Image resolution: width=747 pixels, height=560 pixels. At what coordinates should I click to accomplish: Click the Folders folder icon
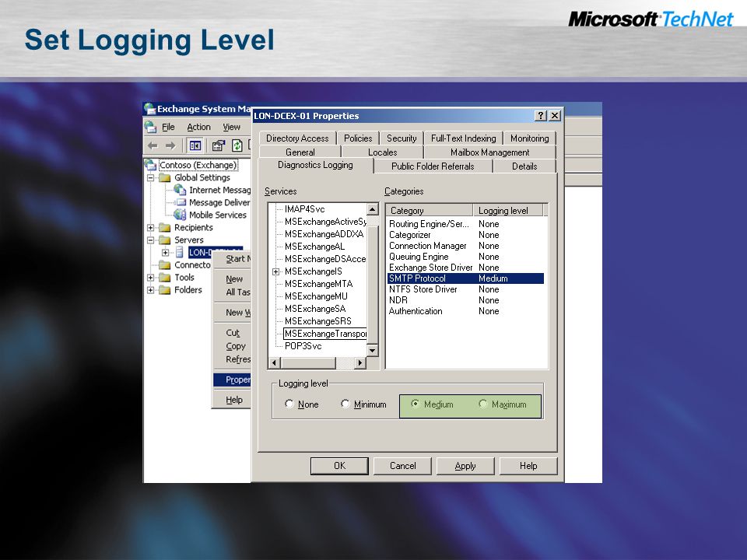[165, 289]
